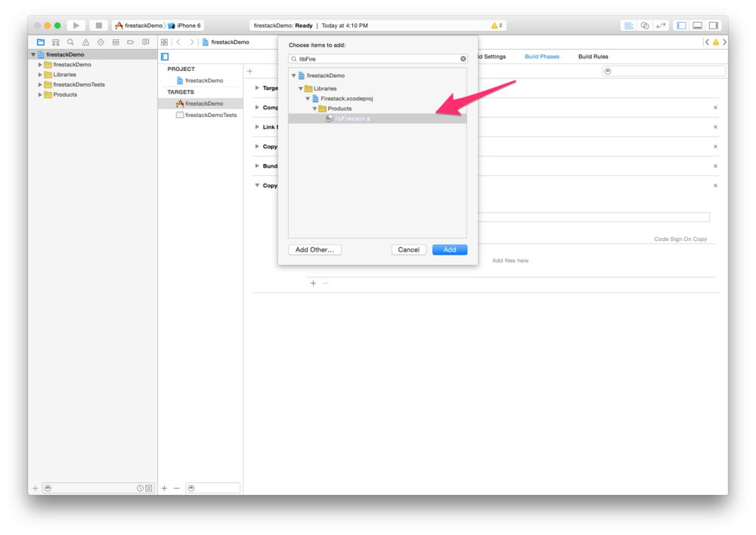
Task: Switch to the Build Settings tab
Action: 492,57
